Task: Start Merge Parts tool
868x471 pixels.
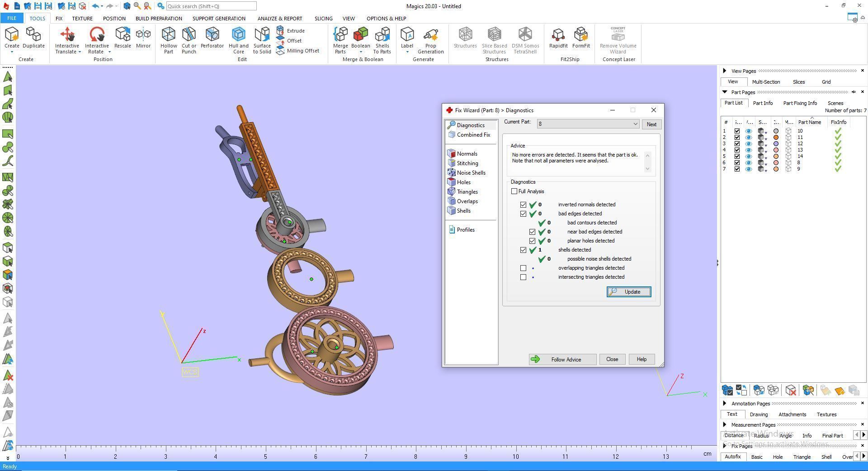Action: click(x=340, y=40)
